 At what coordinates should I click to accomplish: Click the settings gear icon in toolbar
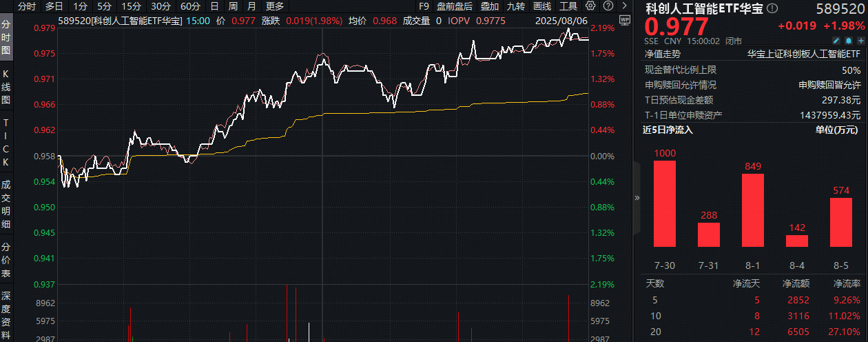click(590, 6)
